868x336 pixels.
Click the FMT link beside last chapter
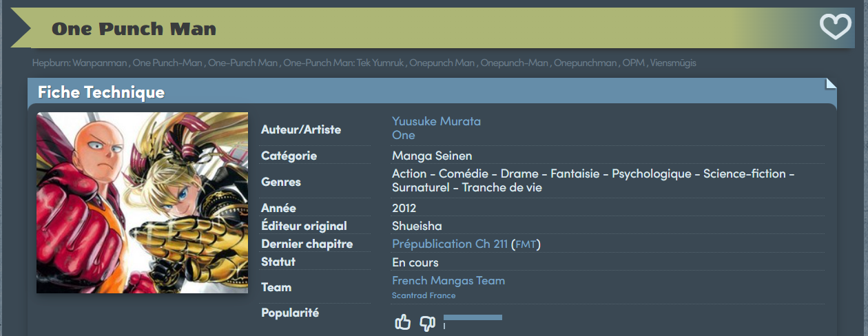point(526,244)
